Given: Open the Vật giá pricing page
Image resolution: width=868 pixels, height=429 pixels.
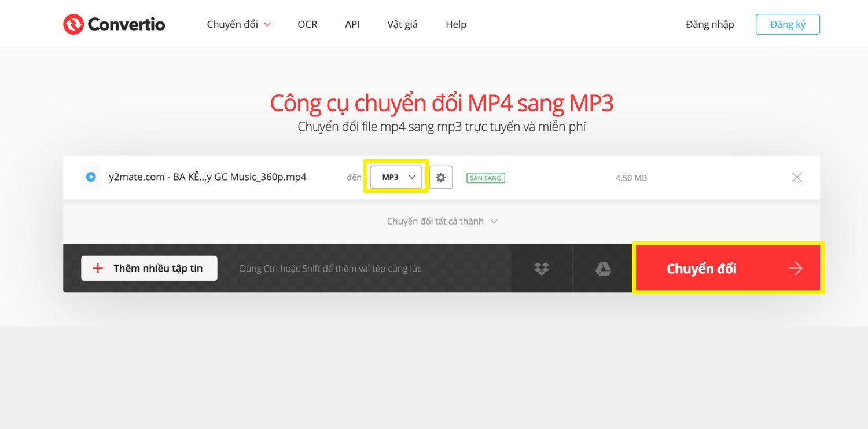Looking at the screenshot, I should 402,24.
